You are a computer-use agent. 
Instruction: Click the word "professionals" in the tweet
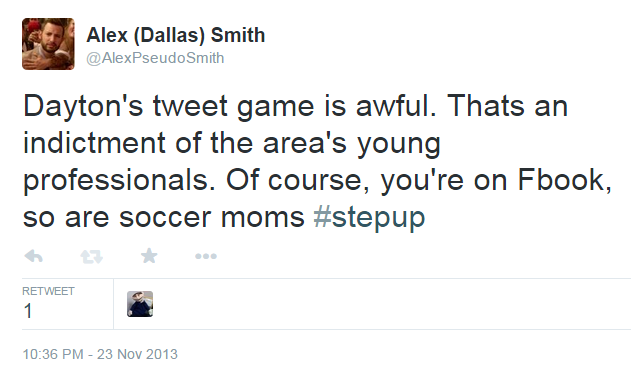click(116, 180)
